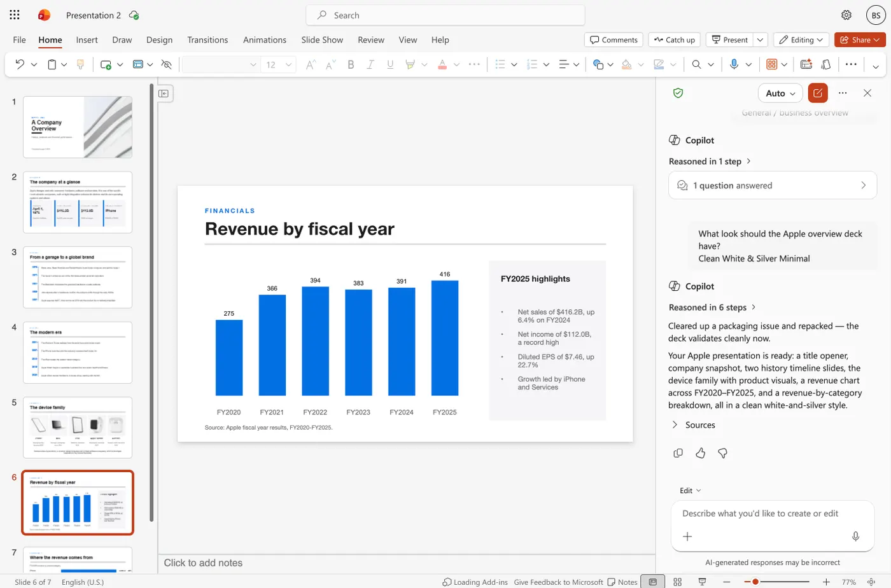Click Increase Font Size icon

coord(311,64)
